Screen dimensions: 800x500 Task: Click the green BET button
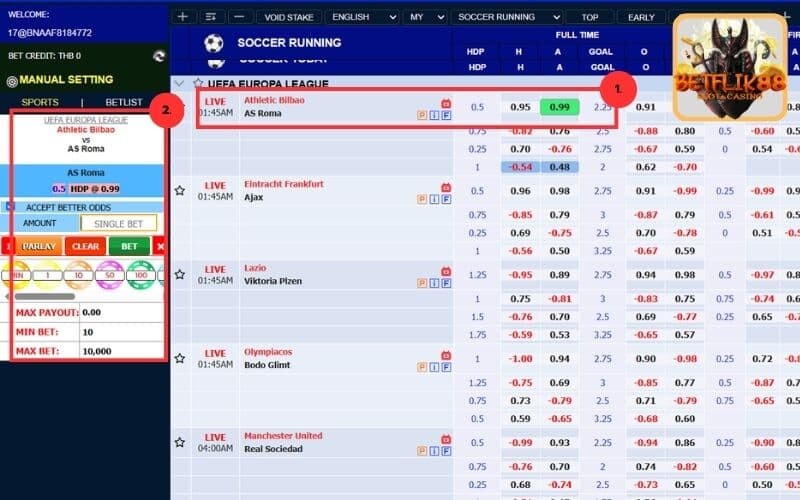[x=129, y=246]
